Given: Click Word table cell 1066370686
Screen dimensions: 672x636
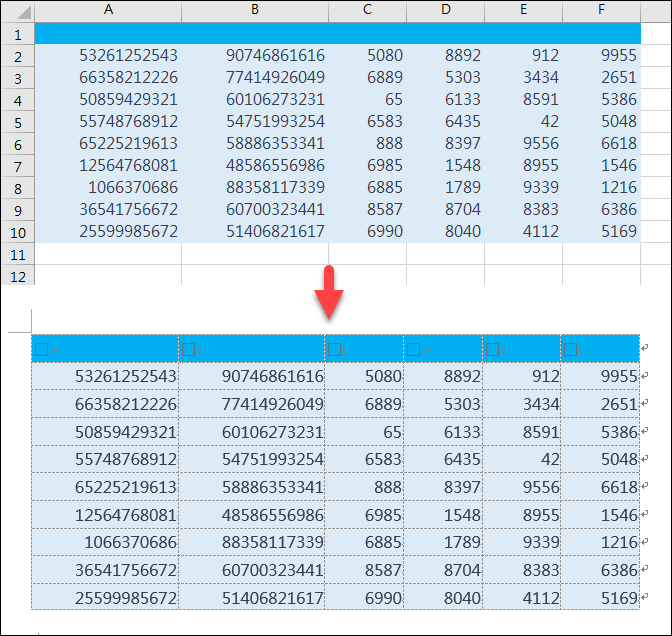Looking at the screenshot, I should (x=105, y=542).
